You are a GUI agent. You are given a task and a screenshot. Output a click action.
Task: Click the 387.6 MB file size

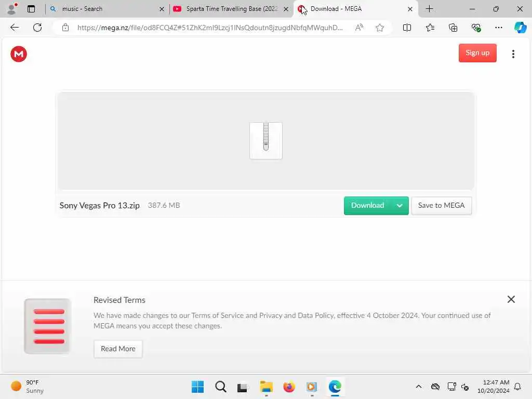click(164, 205)
